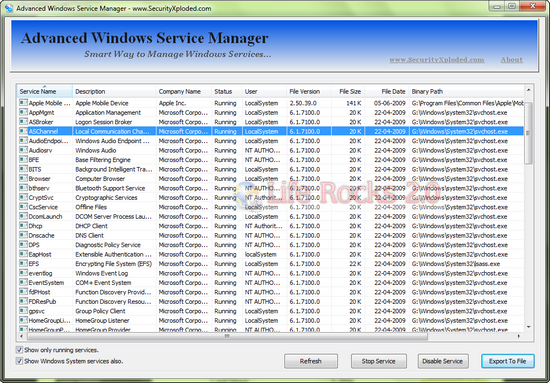550x383 pixels.
Task: Click the CscService service icon
Action: tap(23, 207)
